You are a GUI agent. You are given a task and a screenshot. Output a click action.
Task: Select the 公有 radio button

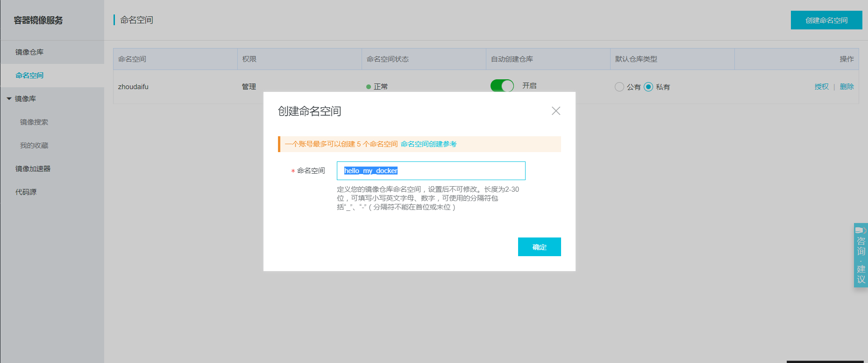tap(619, 87)
